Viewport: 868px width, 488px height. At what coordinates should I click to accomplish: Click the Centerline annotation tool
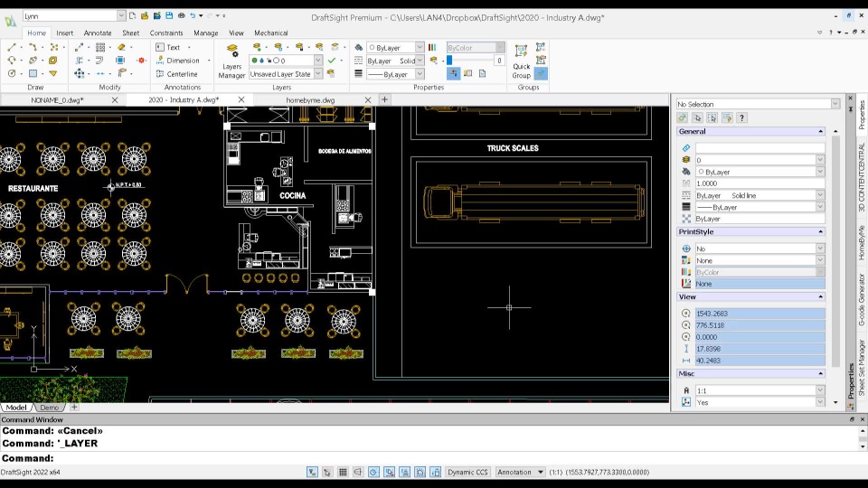coord(176,73)
